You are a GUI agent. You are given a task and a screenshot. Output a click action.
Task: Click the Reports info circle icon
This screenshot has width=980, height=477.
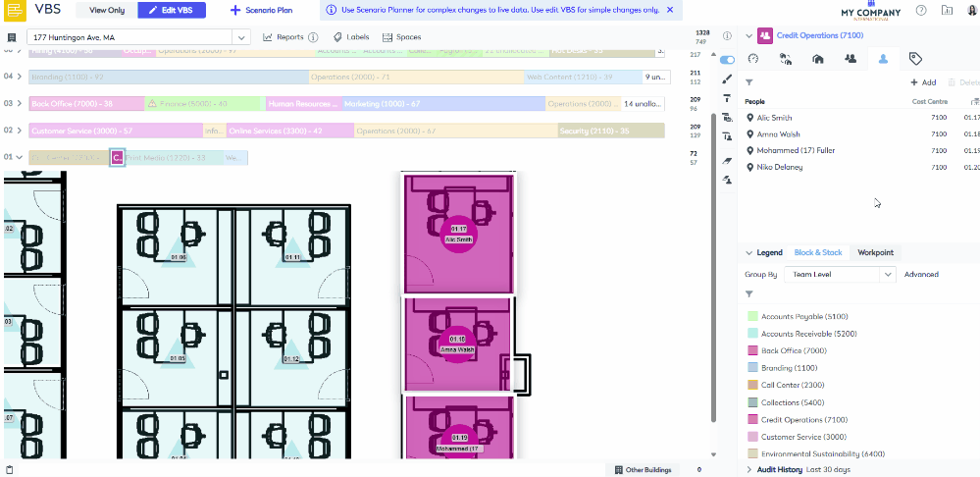313,37
